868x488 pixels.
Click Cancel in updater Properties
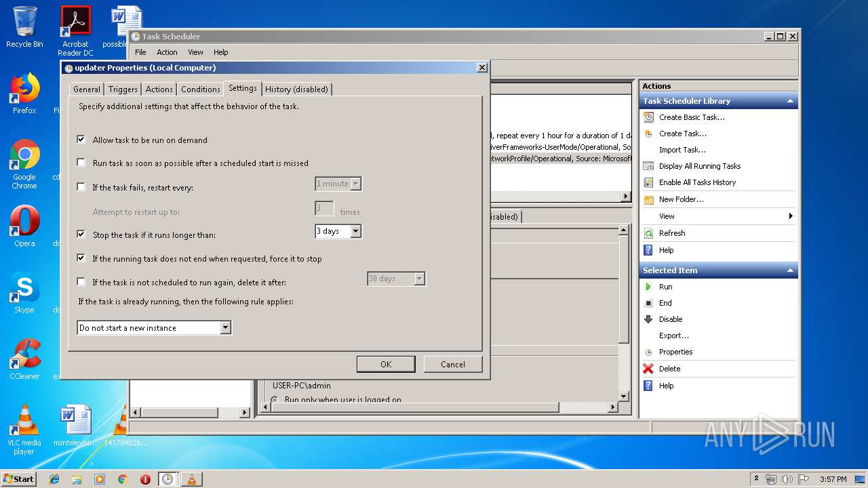pos(453,364)
